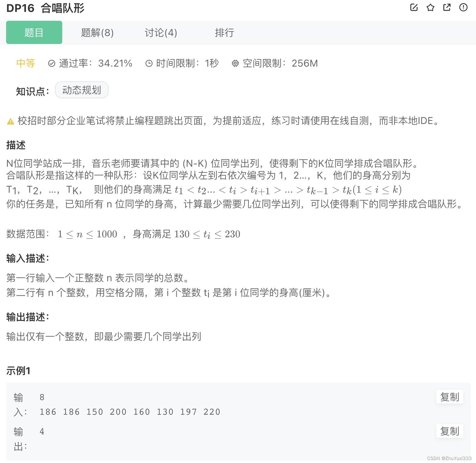Click the edit/feedback icon top right
476x463 pixels.
[x=414, y=7]
